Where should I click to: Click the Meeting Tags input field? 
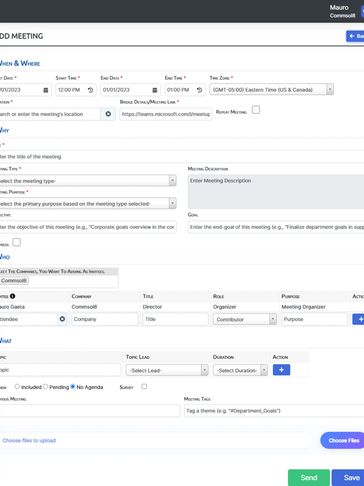pos(274,411)
